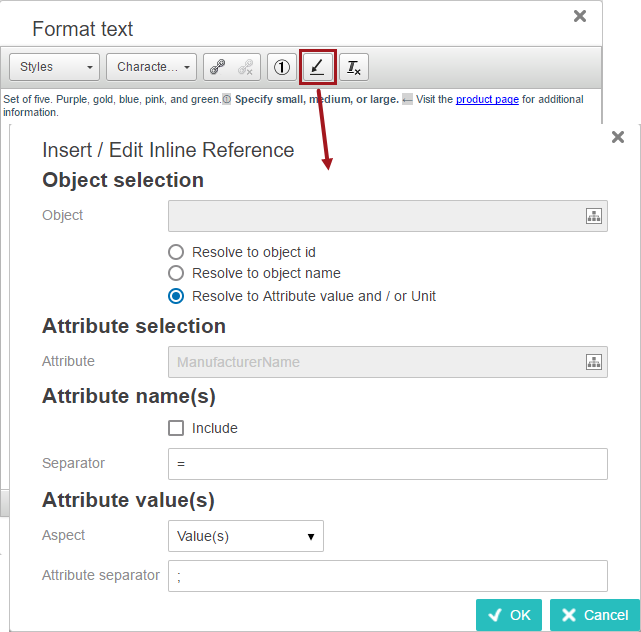
Task: Click the unlink icon in toolbar
Action: click(246, 67)
